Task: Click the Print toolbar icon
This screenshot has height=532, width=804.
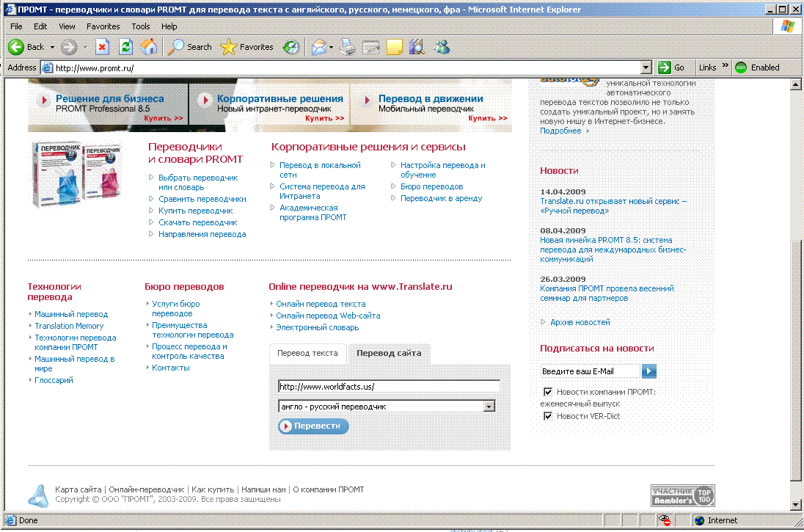Action: (x=348, y=47)
